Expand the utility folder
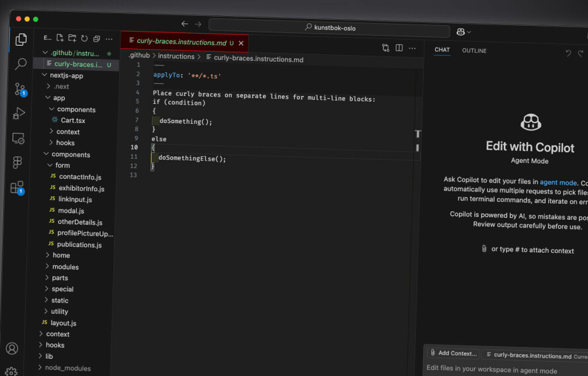 coord(59,311)
